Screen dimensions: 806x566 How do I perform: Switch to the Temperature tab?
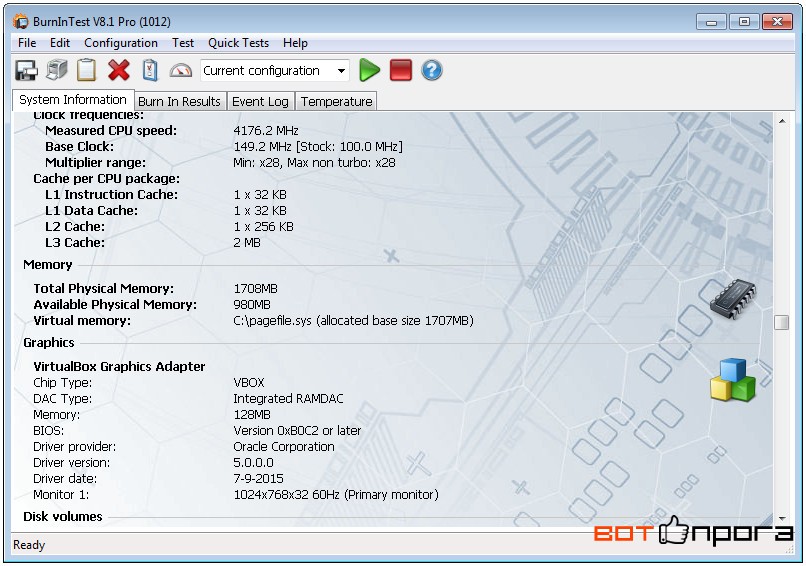(x=337, y=102)
